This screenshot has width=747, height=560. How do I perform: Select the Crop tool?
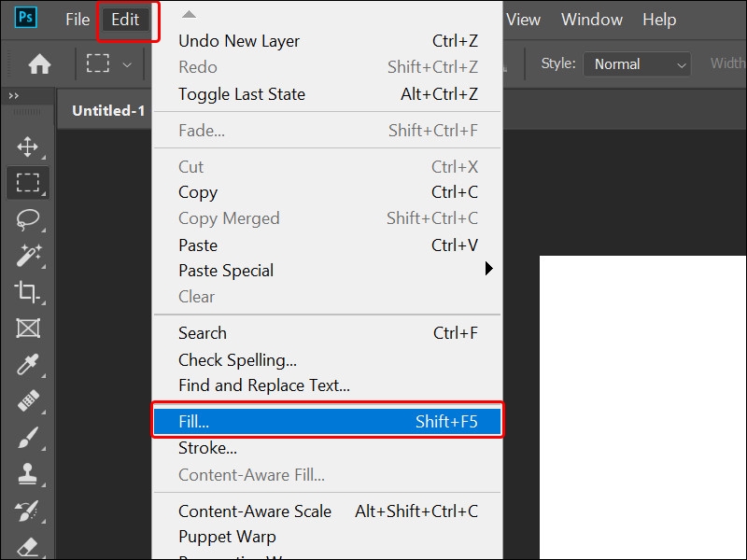pyautogui.click(x=27, y=291)
